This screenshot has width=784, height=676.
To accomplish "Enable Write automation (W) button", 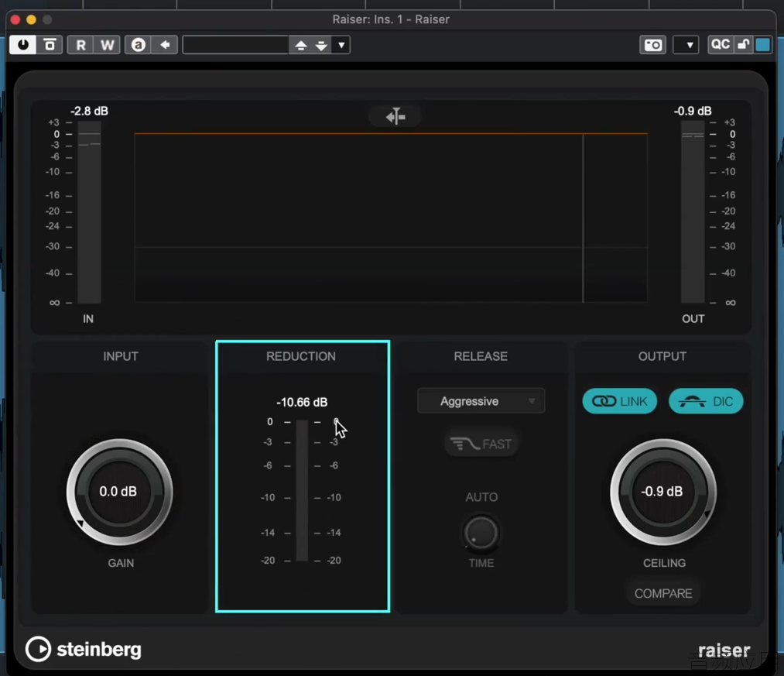I will click(x=107, y=45).
